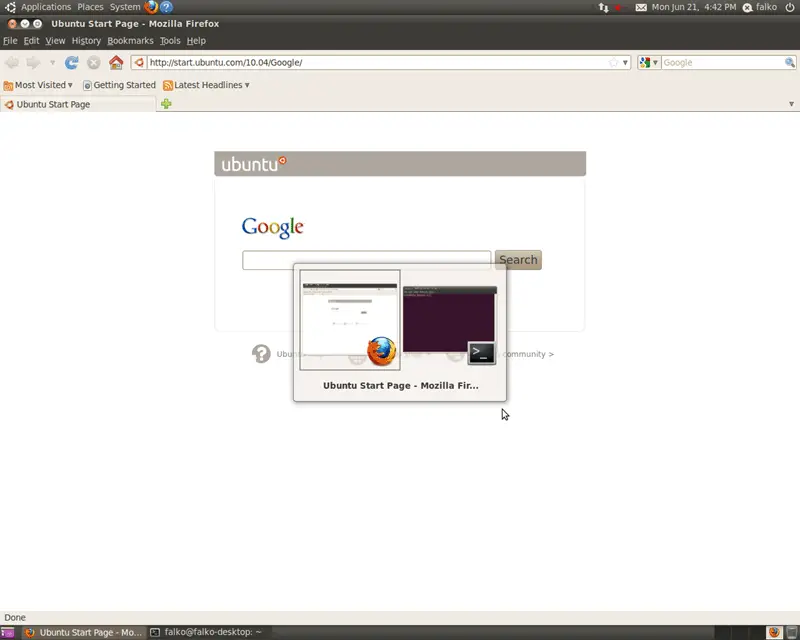Open the Trash in bottom panel
Screen dimensions: 800x640
point(791,632)
